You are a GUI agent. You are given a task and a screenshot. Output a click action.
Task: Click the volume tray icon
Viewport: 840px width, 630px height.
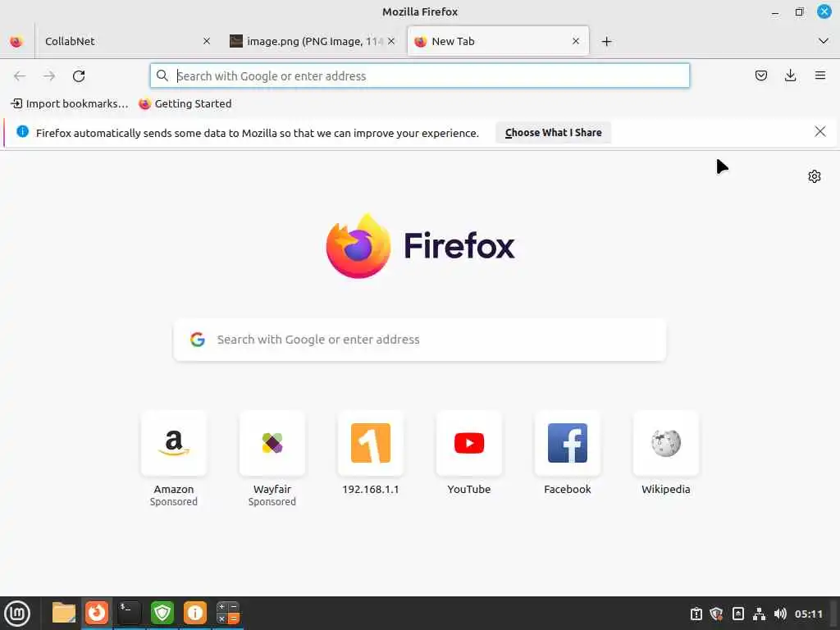click(780, 614)
